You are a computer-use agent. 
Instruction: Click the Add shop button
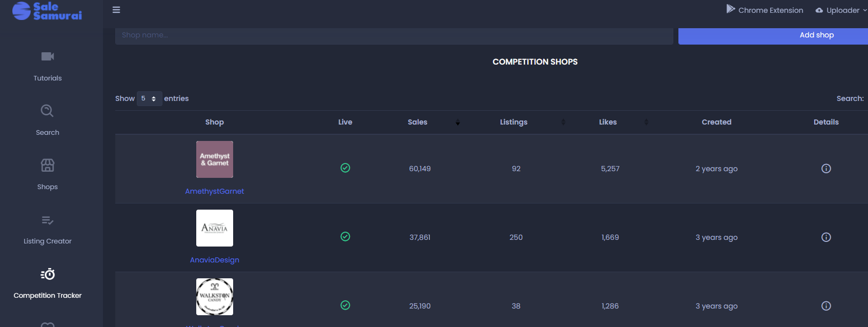pos(773,35)
